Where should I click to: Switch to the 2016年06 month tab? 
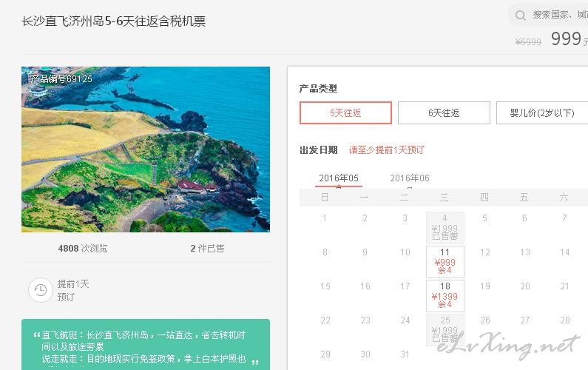(x=410, y=178)
